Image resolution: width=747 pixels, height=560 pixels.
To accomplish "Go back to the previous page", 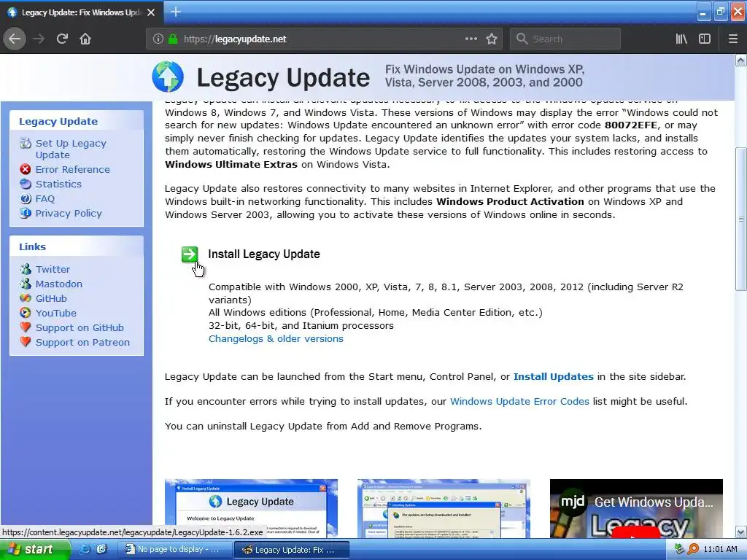I will (x=15, y=39).
